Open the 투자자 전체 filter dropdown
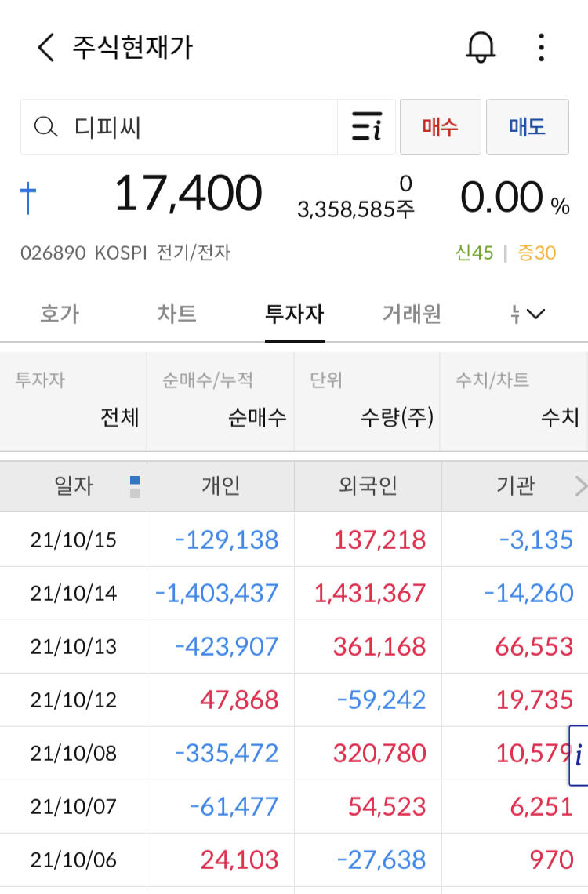 (73, 401)
